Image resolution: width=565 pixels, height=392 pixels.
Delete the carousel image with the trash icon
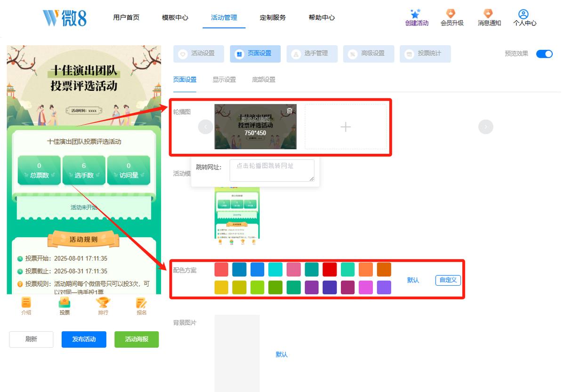pyautogui.click(x=290, y=111)
